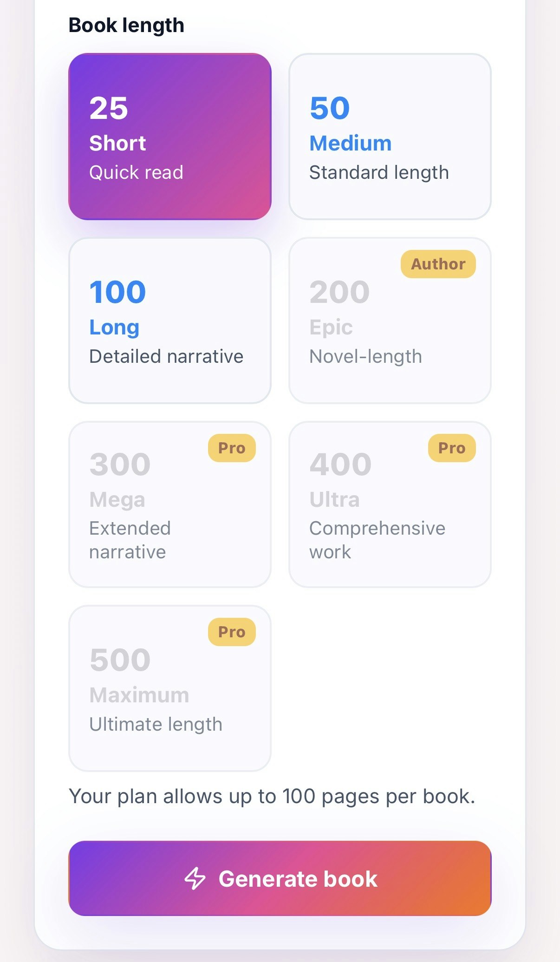
Task: Click the 200 Epic novel-length card
Action: [390, 319]
